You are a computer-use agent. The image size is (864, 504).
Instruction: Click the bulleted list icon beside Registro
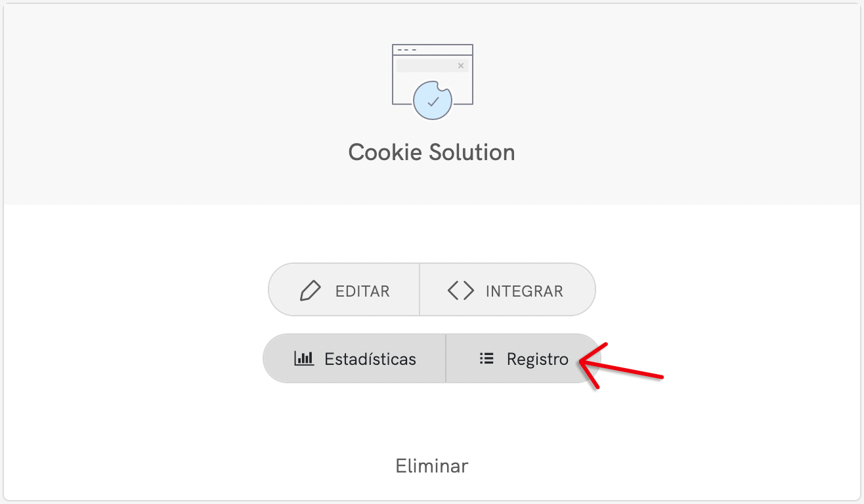486,358
